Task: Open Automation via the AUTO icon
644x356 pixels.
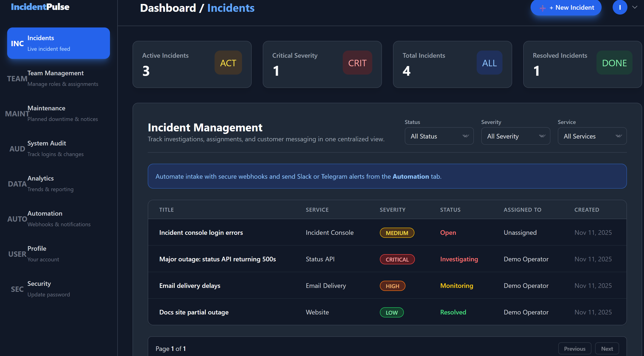Action: click(x=17, y=219)
